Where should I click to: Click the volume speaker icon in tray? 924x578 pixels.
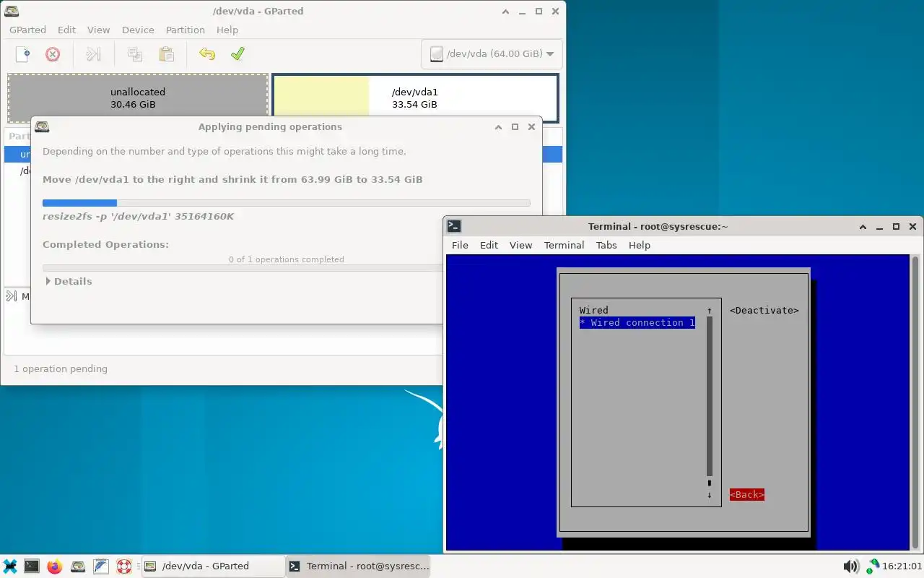pyautogui.click(x=851, y=566)
